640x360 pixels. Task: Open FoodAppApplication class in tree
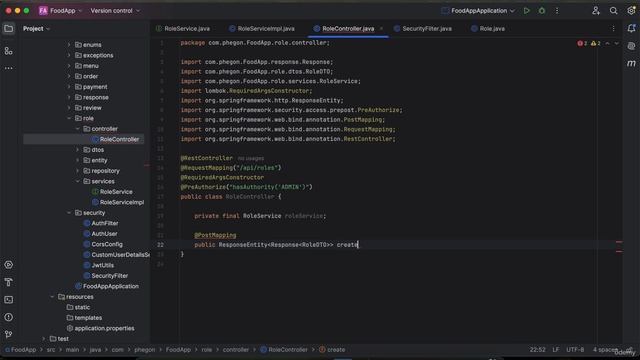coord(107,286)
